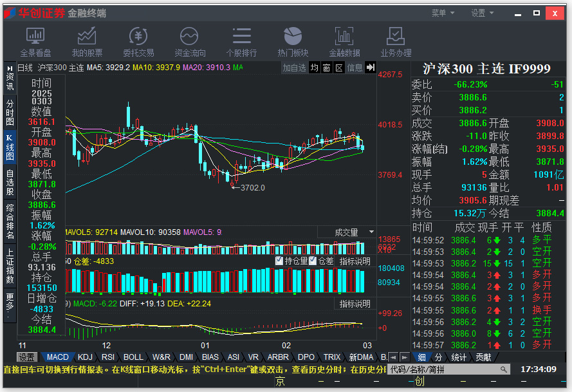This screenshot has height=392, width=572.
Task: Toggle the 持仓量 open interest checkbox
Action: coord(288,261)
